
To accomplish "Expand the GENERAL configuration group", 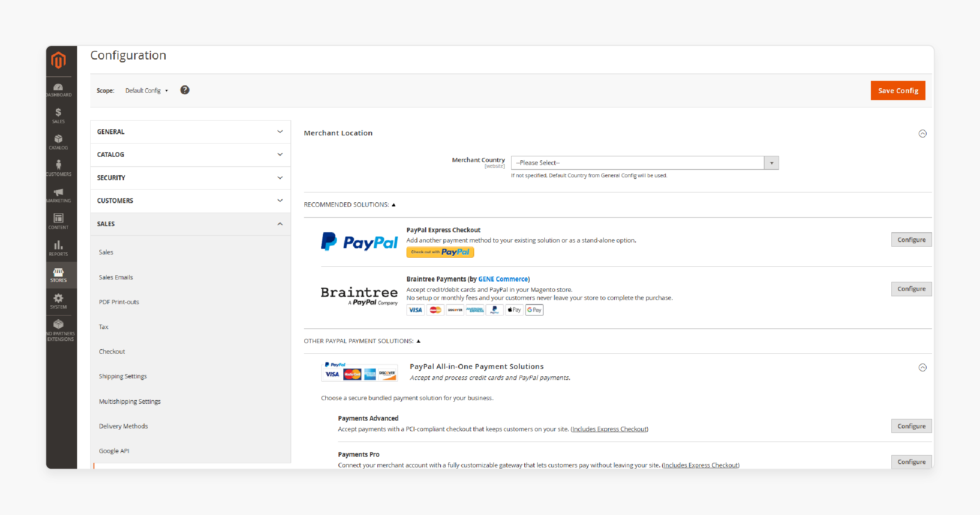I will coord(190,132).
